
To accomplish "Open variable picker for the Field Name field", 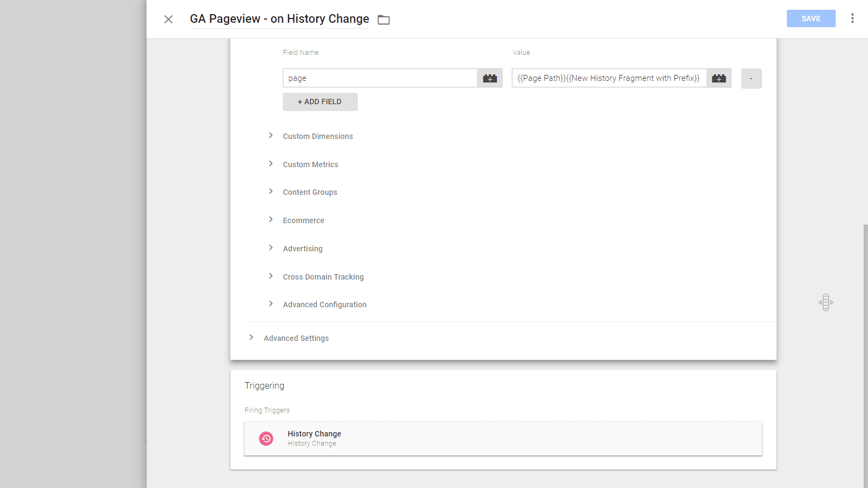I will click(x=490, y=78).
